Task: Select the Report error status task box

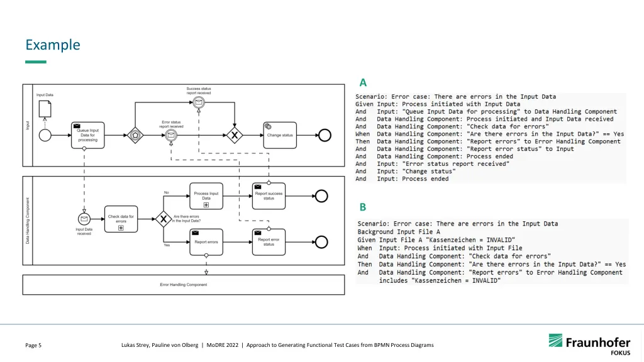Action: [269, 242]
